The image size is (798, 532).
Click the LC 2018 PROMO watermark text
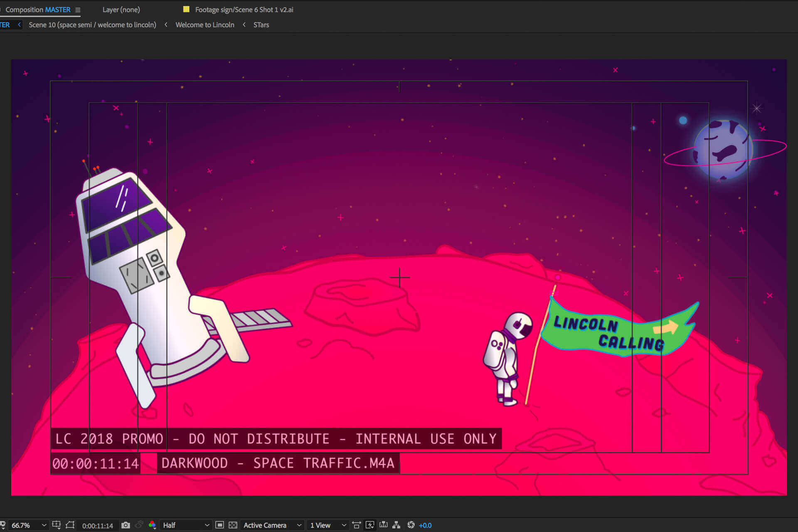tap(276, 439)
